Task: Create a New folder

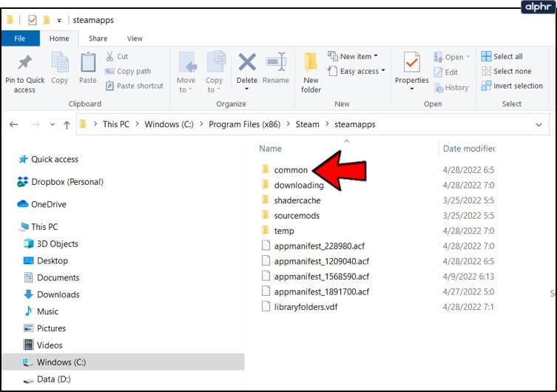Action: click(x=311, y=72)
